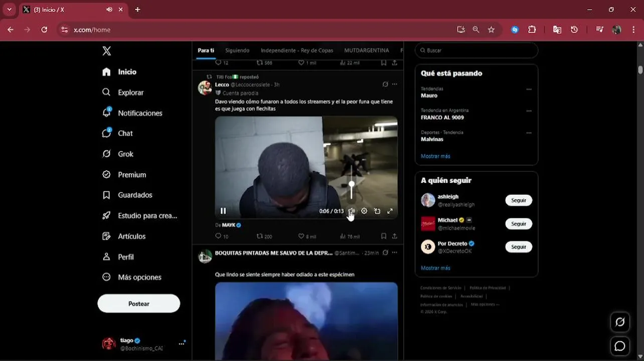Click Mostrar más under A quién seguir
The image size is (644, 361).
[x=435, y=268]
